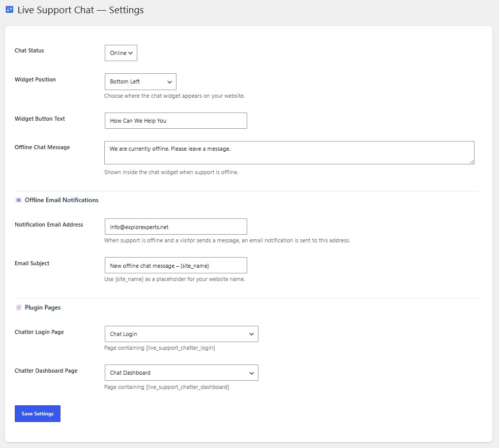499x448 pixels.
Task: Click the 'Chatter Dashboard Page' label
Action: click(46, 371)
